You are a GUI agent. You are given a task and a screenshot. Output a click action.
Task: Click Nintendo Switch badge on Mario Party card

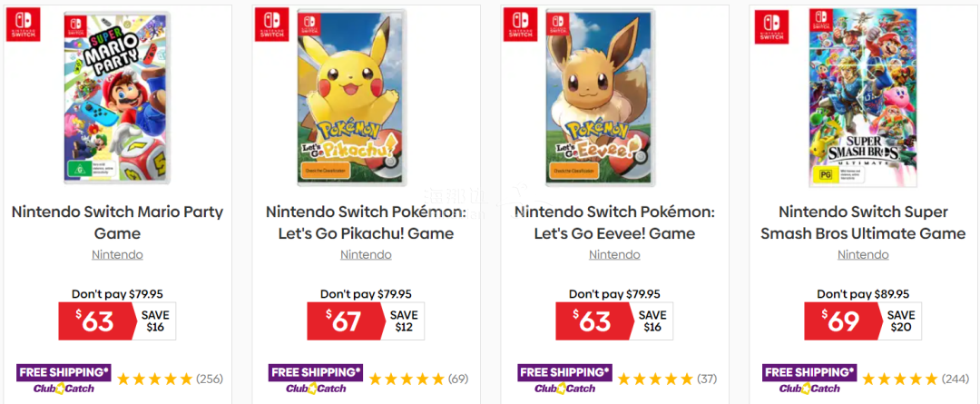click(x=23, y=25)
